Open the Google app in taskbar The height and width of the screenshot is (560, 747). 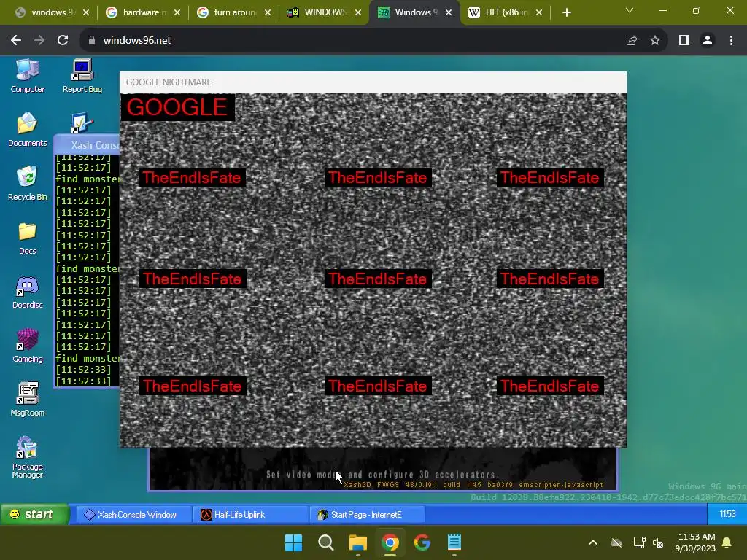click(x=422, y=542)
